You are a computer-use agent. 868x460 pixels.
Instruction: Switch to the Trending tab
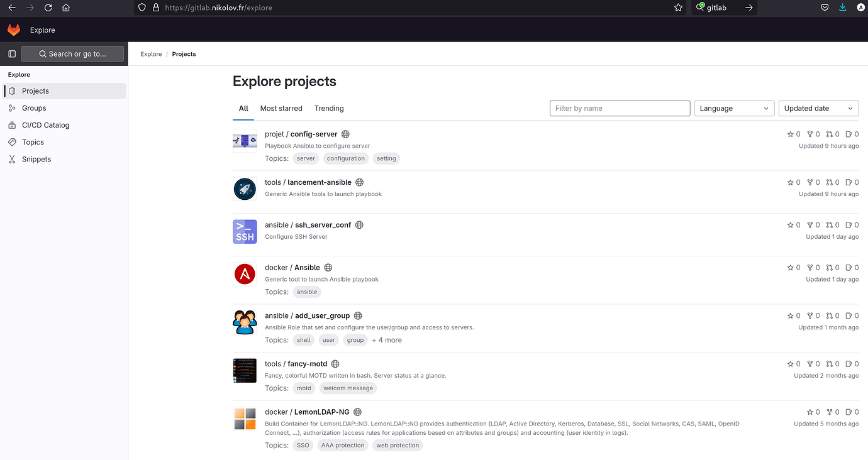[x=328, y=108]
